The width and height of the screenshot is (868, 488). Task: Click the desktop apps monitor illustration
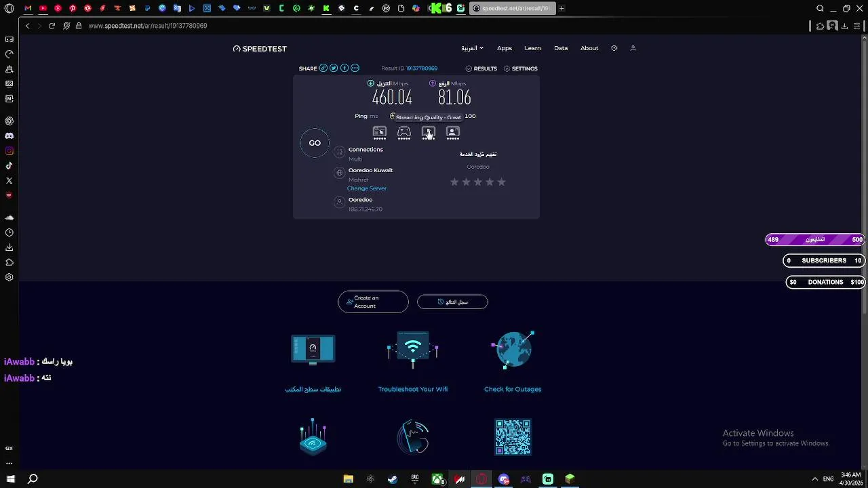tap(313, 350)
